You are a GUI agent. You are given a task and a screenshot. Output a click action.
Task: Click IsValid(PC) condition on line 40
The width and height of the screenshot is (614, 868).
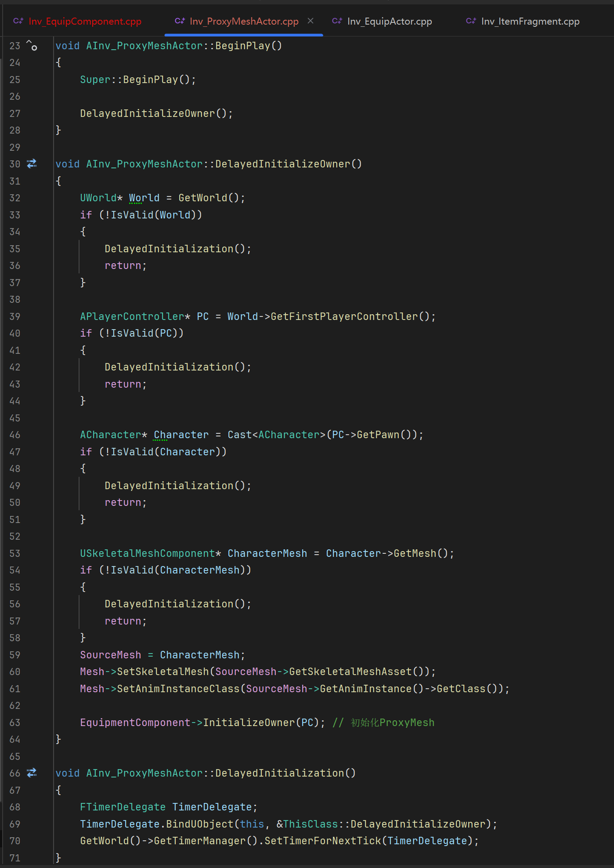point(144,333)
